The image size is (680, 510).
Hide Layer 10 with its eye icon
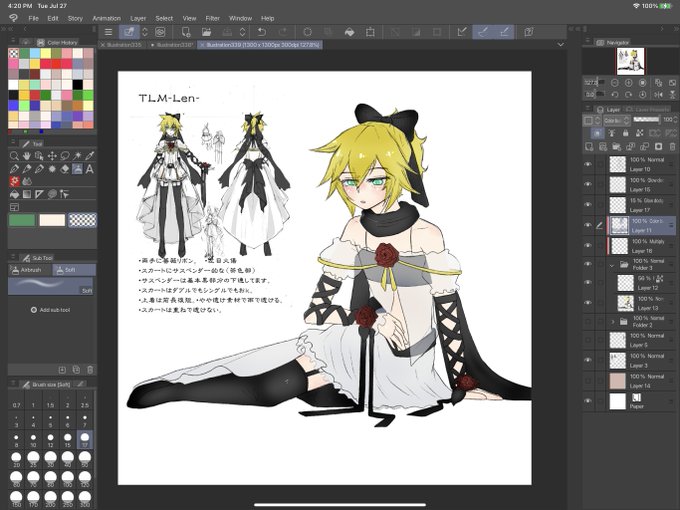click(x=588, y=164)
